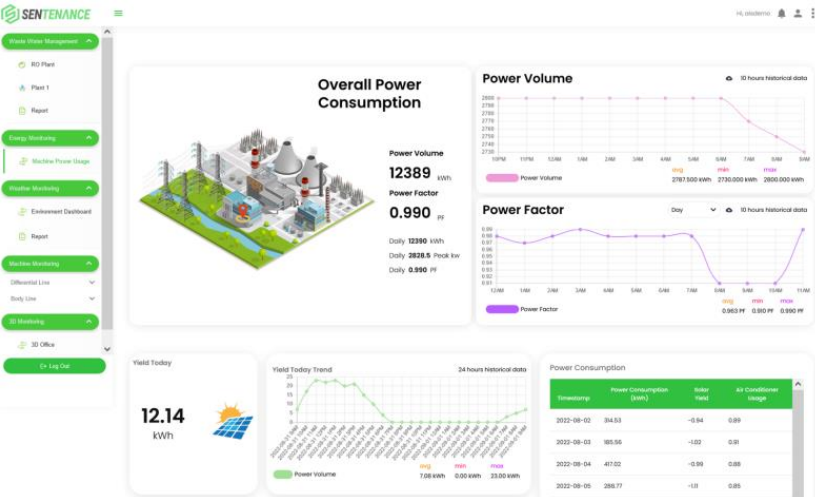This screenshot has width=815, height=497.
Task: Select Plant 1 in the sidebar
Action: [40, 88]
